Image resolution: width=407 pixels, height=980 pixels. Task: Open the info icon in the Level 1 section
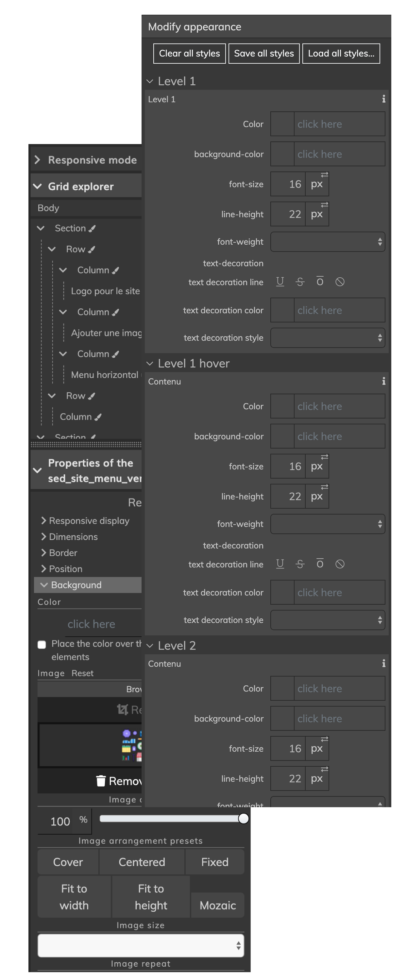[x=383, y=99]
